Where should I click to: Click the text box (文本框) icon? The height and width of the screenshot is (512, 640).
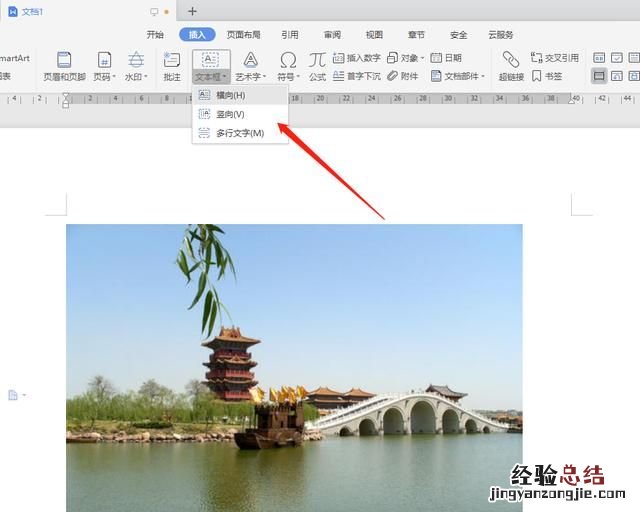tap(210, 60)
